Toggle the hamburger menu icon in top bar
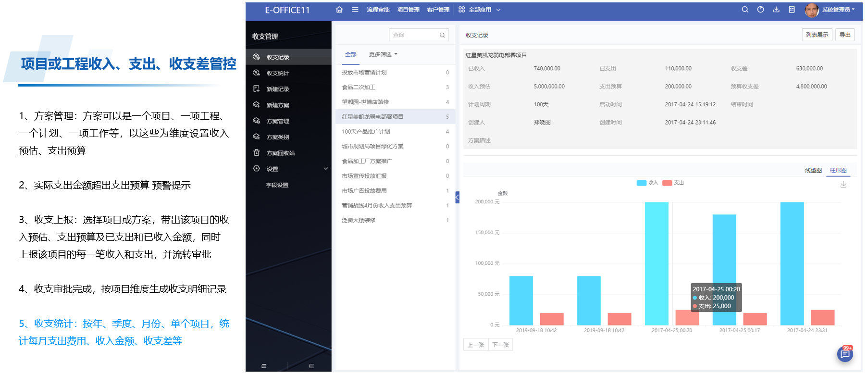Image resolution: width=868 pixels, height=375 pixels. point(355,10)
